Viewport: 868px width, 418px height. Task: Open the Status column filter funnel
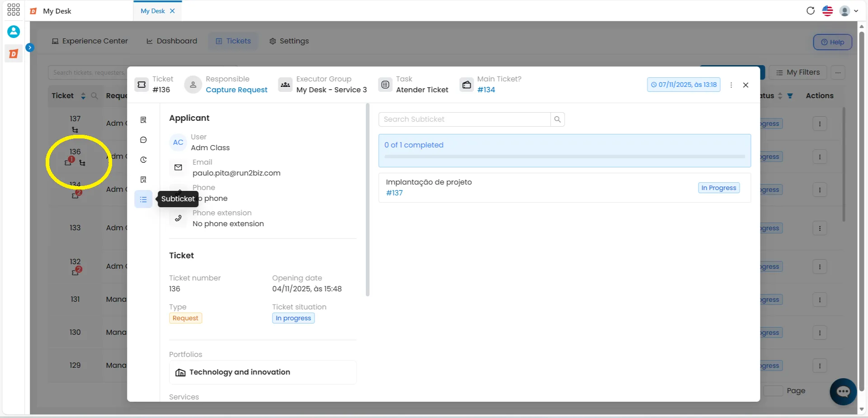[x=790, y=96]
